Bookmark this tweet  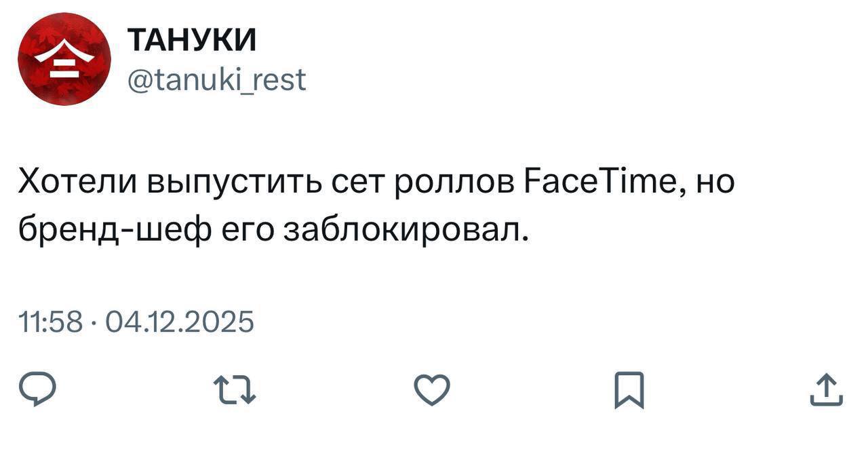coord(629,391)
